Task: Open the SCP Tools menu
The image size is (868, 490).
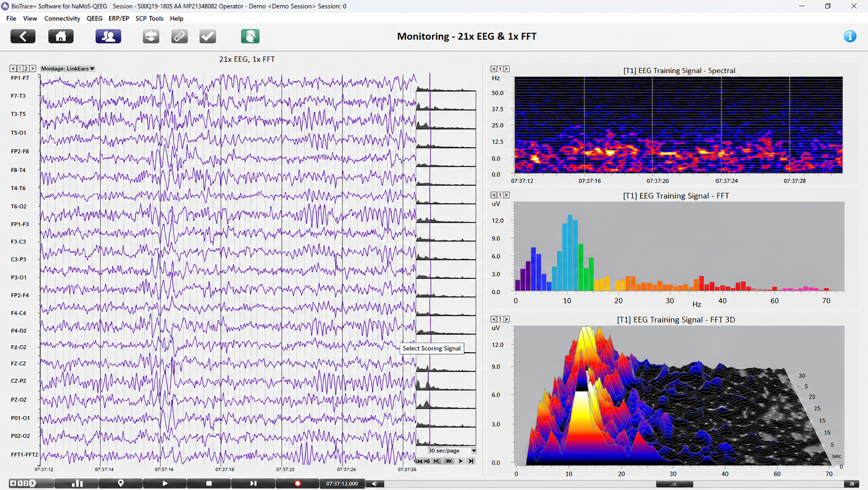Action: [x=149, y=18]
